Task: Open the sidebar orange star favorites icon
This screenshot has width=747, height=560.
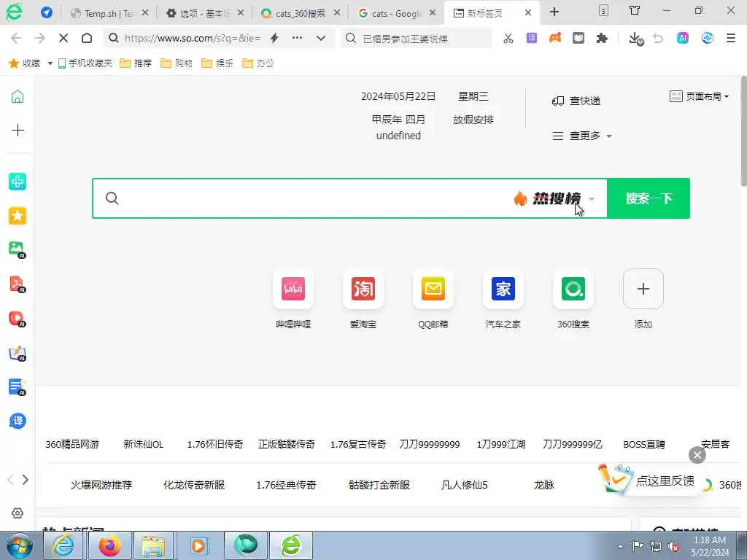Action: coord(18,216)
